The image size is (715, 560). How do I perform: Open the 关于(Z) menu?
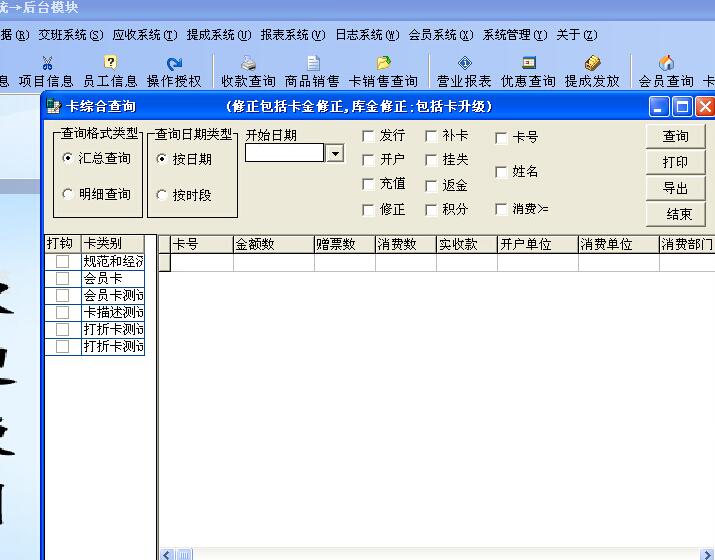coord(577,35)
